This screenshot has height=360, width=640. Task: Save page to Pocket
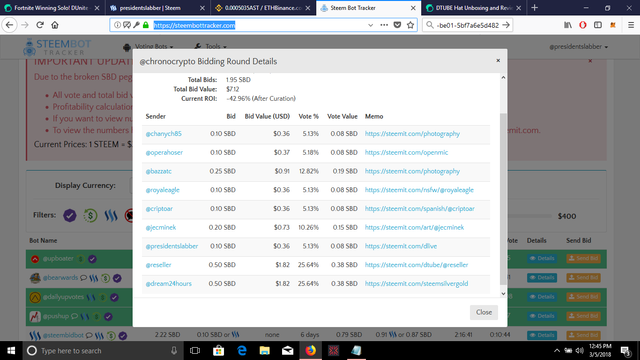[397, 25]
